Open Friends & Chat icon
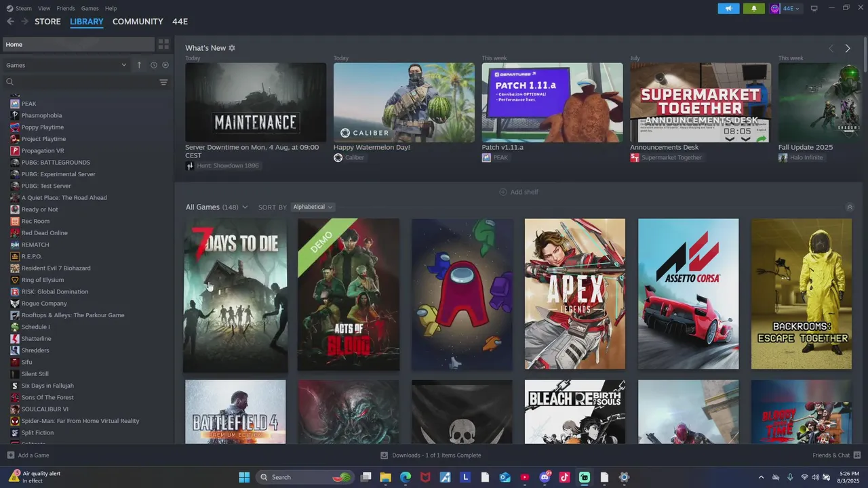This screenshot has height=488, width=868. (857, 455)
